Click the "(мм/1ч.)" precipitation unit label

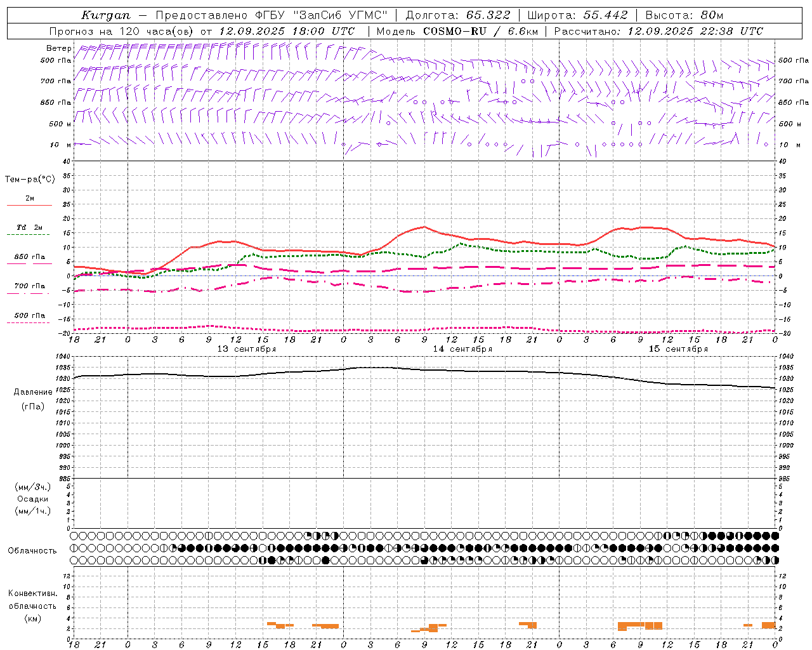coord(33,511)
